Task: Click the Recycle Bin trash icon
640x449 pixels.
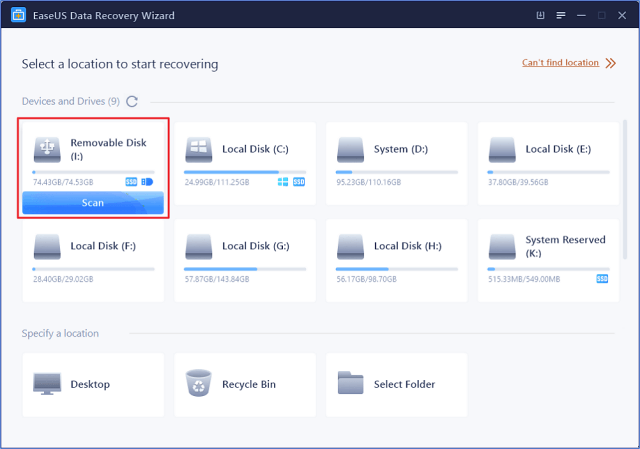Action: pos(199,383)
